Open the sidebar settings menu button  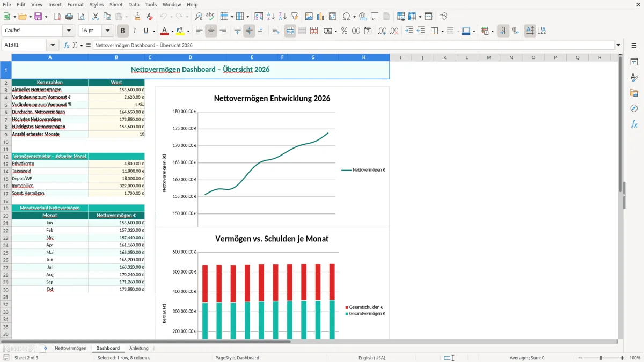(634, 46)
